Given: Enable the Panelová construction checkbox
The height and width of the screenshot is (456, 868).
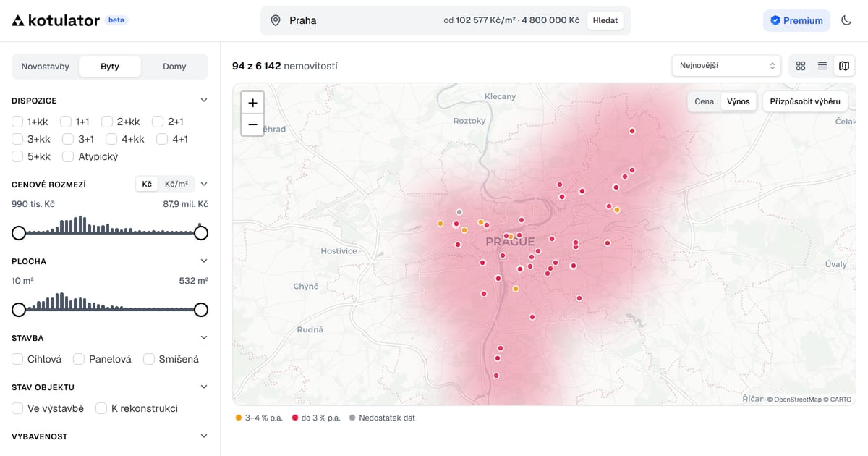Looking at the screenshot, I should [x=79, y=359].
